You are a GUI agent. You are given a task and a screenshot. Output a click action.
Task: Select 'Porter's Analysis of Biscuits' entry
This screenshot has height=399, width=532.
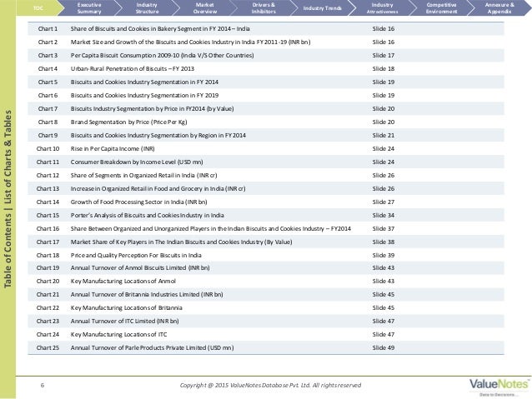[147, 215]
